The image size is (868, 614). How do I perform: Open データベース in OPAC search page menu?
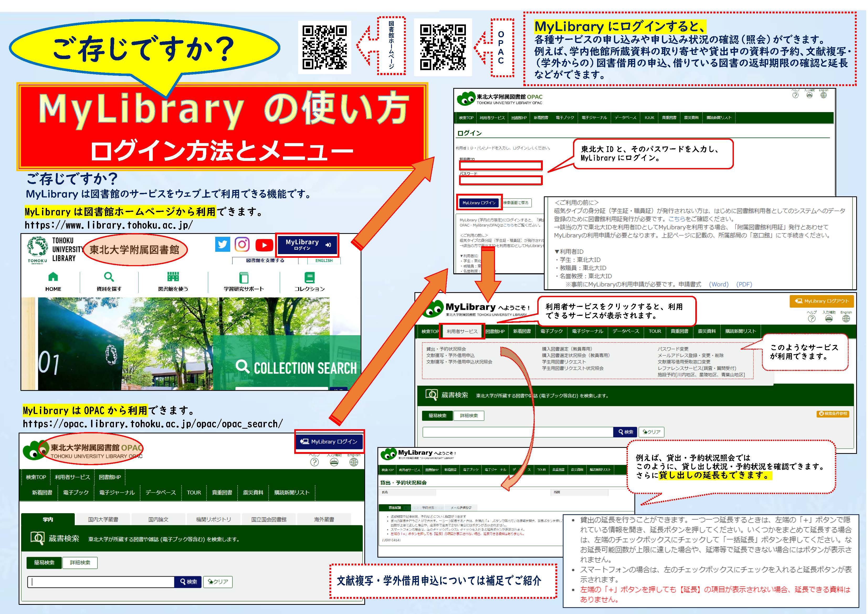click(161, 492)
